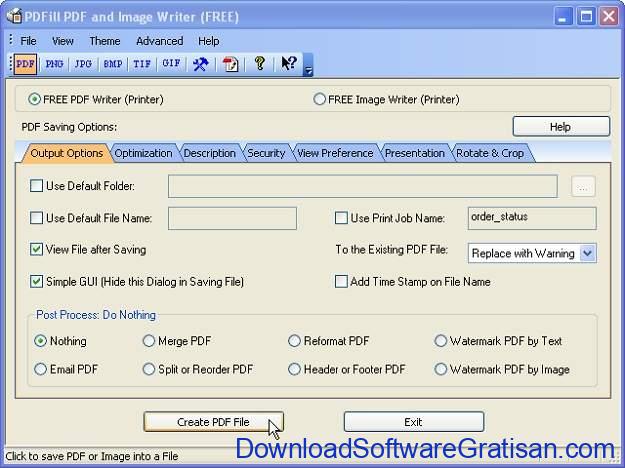Click the default file name field
This screenshot has height=468, width=625.
tap(232, 218)
